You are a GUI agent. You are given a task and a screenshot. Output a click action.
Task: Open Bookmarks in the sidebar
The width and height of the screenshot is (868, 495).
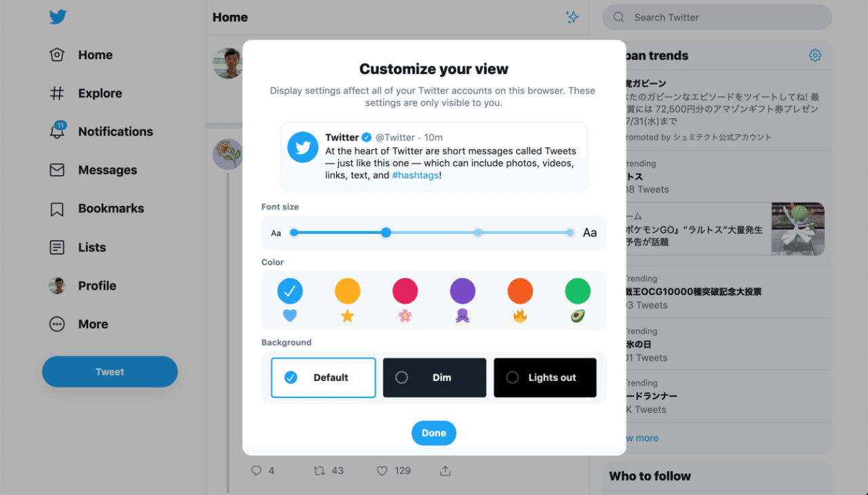click(96, 209)
